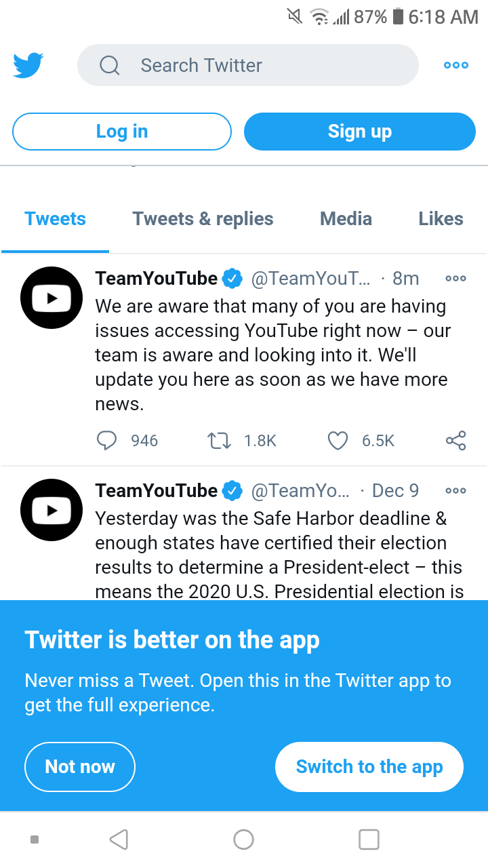Retweet the YouTube access issues tweet
The height and width of the screenshot is (868, 488).
[x=218, y=441]
